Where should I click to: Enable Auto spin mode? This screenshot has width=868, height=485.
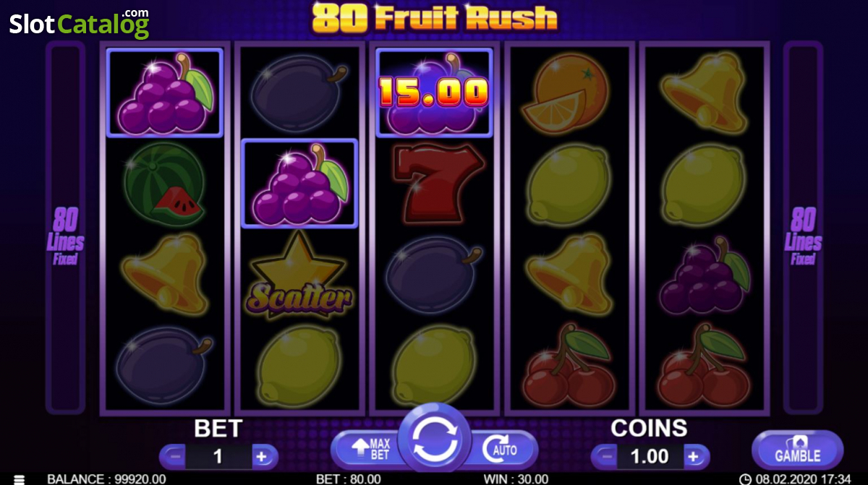click(501, 450)
